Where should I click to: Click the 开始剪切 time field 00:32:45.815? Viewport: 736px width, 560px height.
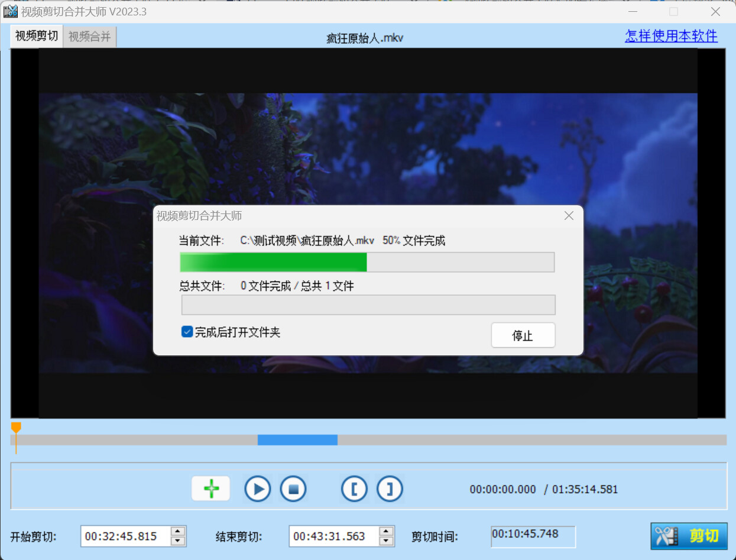[125, 536]
